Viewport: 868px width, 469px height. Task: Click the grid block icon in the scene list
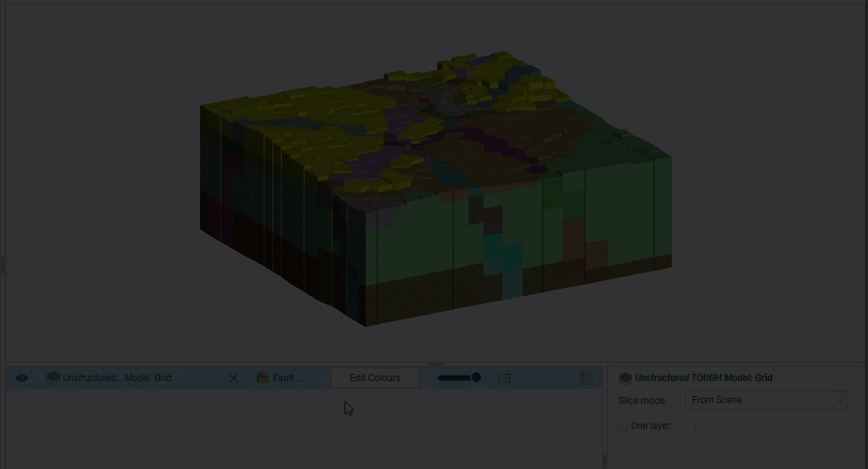tap(53, 378)
